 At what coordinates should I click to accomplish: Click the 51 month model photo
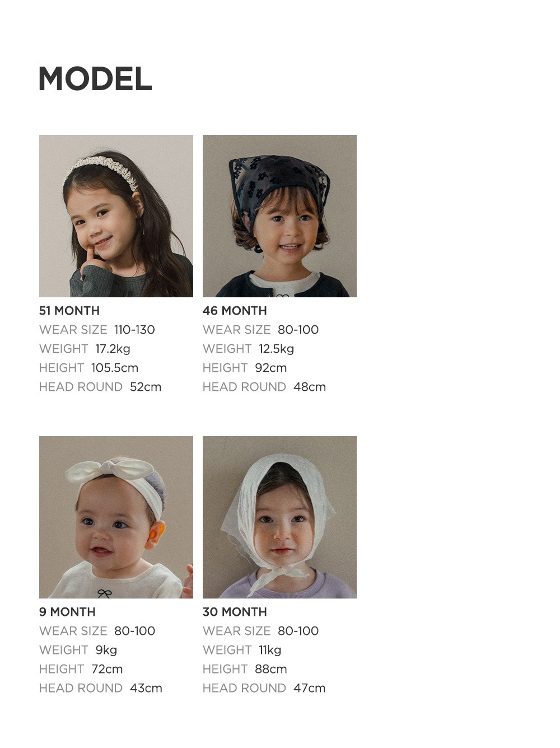(x=116, y=216)
